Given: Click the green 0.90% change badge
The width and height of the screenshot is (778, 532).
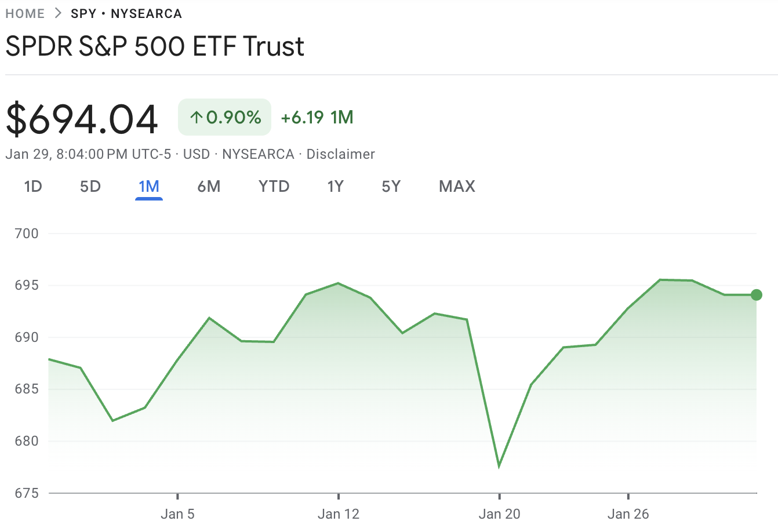Looking at the screenshot, I should (224, 116).
